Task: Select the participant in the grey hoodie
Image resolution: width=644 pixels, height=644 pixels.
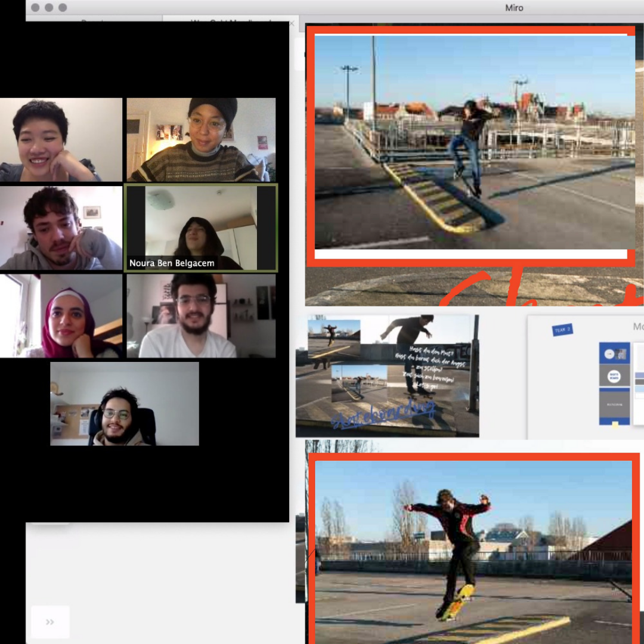Action: (x=61, y=228)
